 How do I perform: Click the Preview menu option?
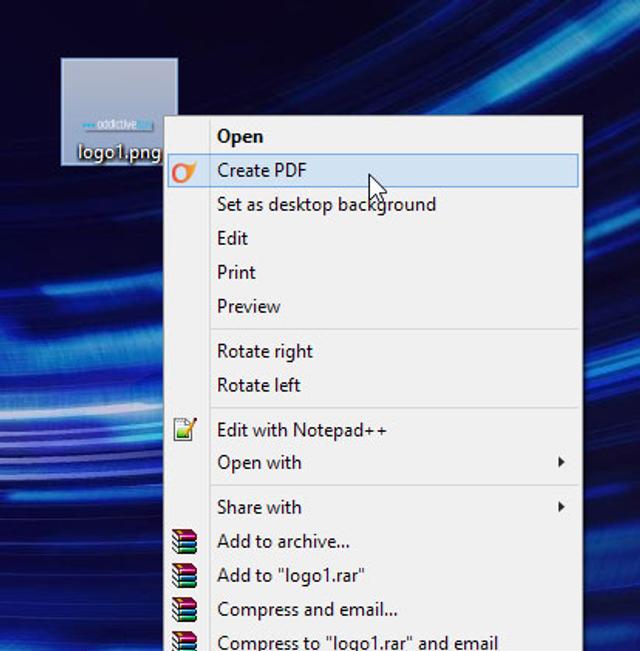pyautogui.click(x=248, y=307)
